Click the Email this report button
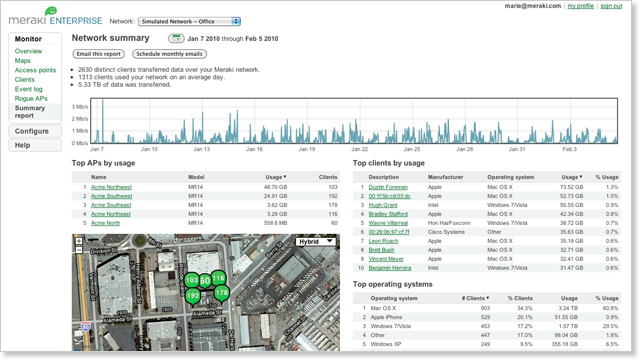Image resolution: width=640 pixels, height=360 pixels. click(x=98, y=54)
